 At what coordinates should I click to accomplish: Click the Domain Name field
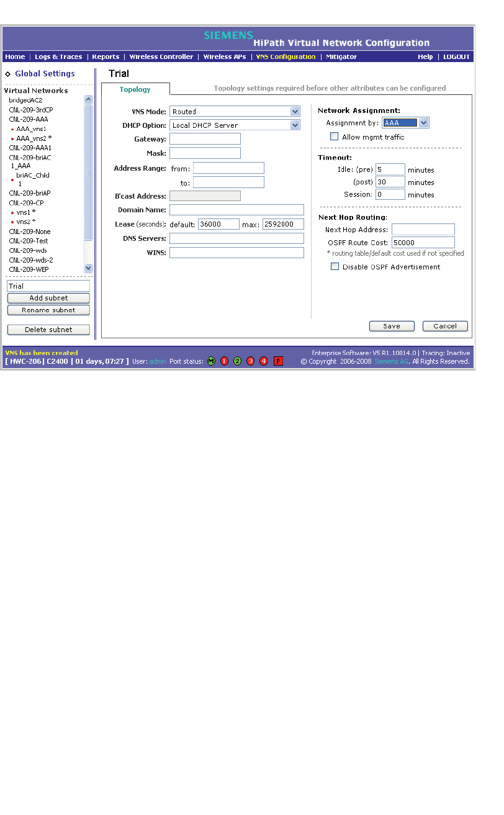pos(236,210)
